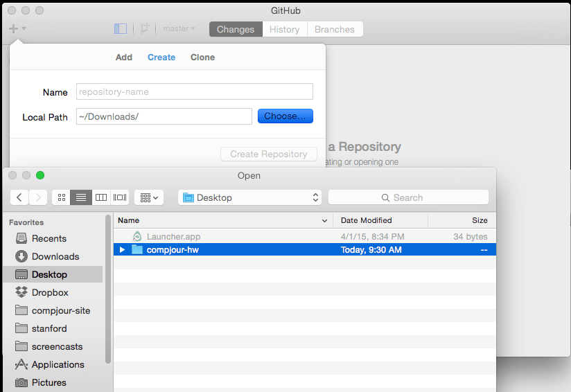Switch to list view in Open dialog

pyautogui.click(x=81, y=197)
